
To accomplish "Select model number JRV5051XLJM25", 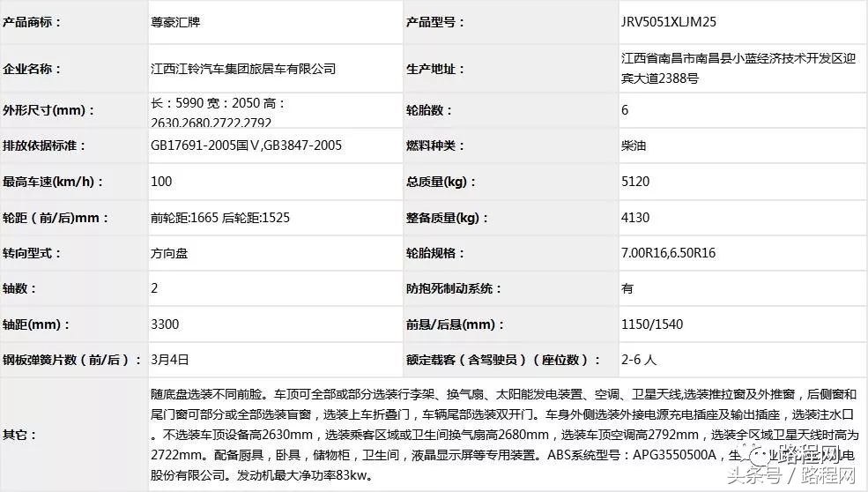I will click(669, 22).
